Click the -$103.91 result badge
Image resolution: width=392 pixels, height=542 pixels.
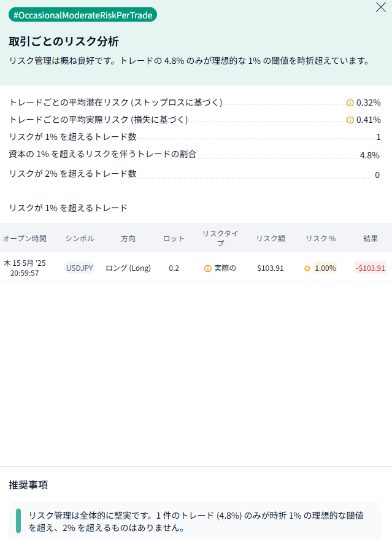pos(371,268)
